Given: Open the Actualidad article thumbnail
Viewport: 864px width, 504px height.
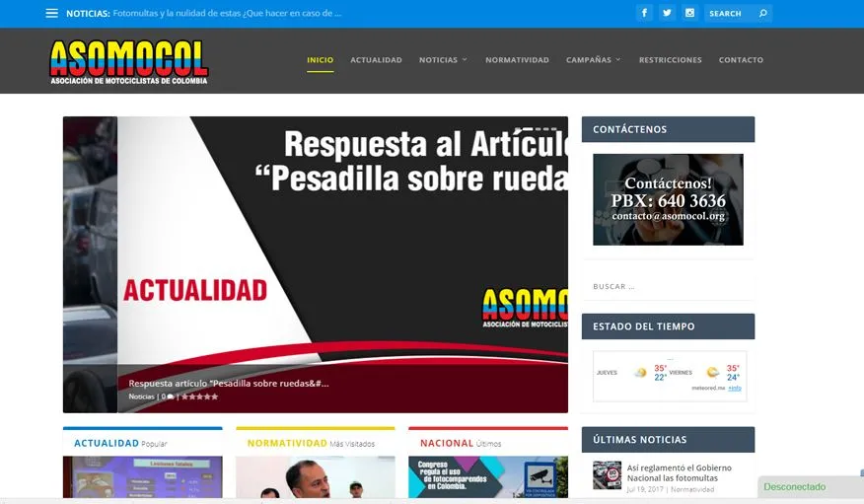Looking at the screenshot, I should [x=143, y=477].
